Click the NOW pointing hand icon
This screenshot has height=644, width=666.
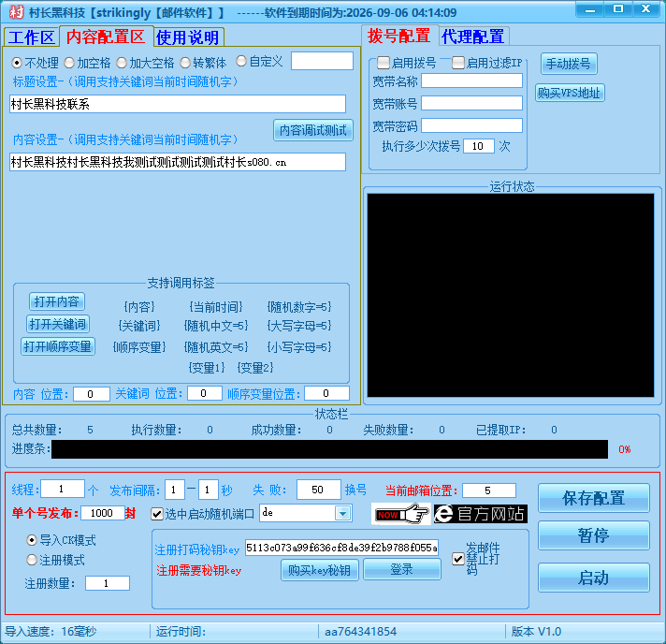click(401, 514)
